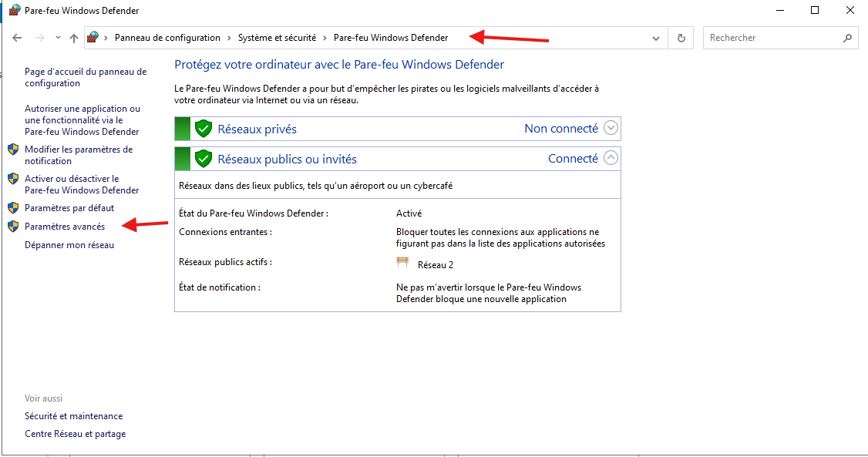This screenshot has height=457, width=868.
Task: Select 'Pare-feu Windows Defender' breadcrumb
Action: click(x=391, y=38)
